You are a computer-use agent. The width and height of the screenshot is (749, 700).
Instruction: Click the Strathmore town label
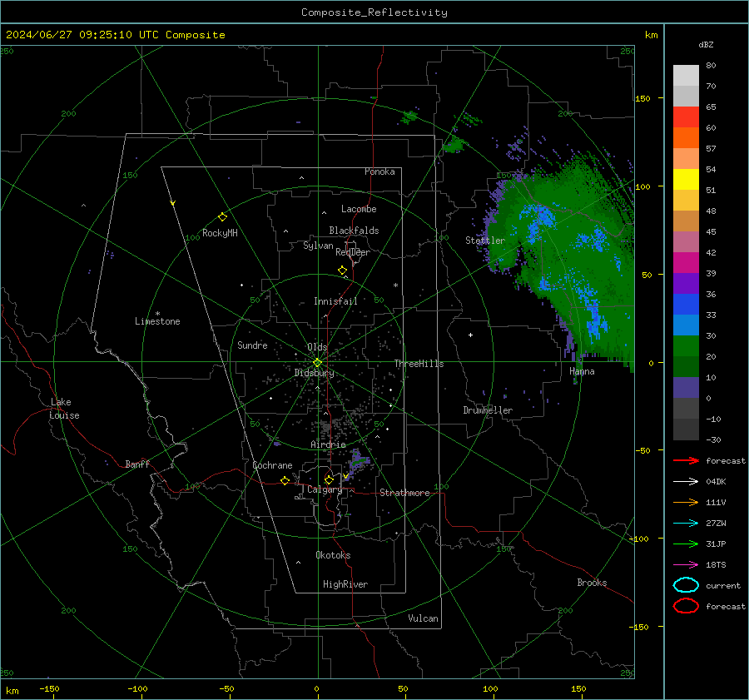coord(404,493)
